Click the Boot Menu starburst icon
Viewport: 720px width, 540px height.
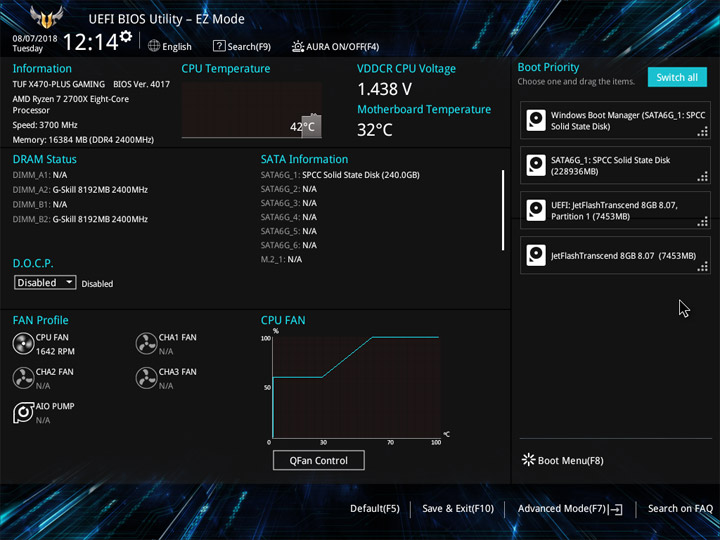point(529,460)
